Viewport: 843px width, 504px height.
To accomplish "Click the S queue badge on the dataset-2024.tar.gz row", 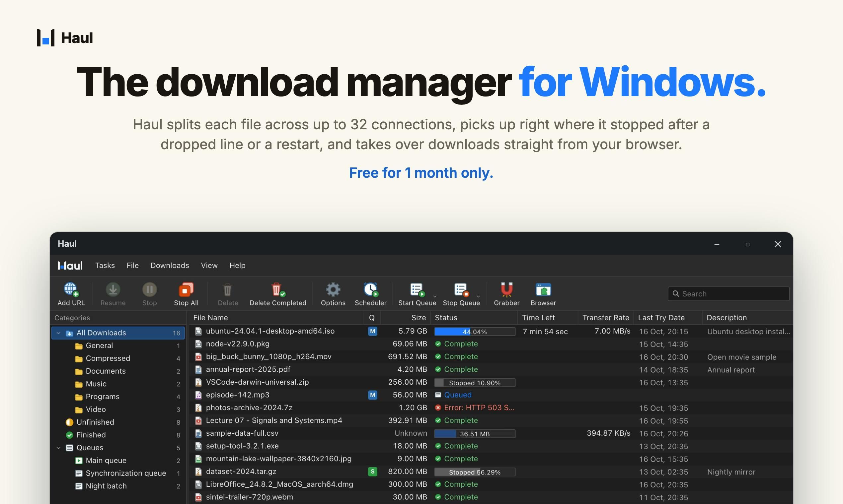I will (372, 472).
